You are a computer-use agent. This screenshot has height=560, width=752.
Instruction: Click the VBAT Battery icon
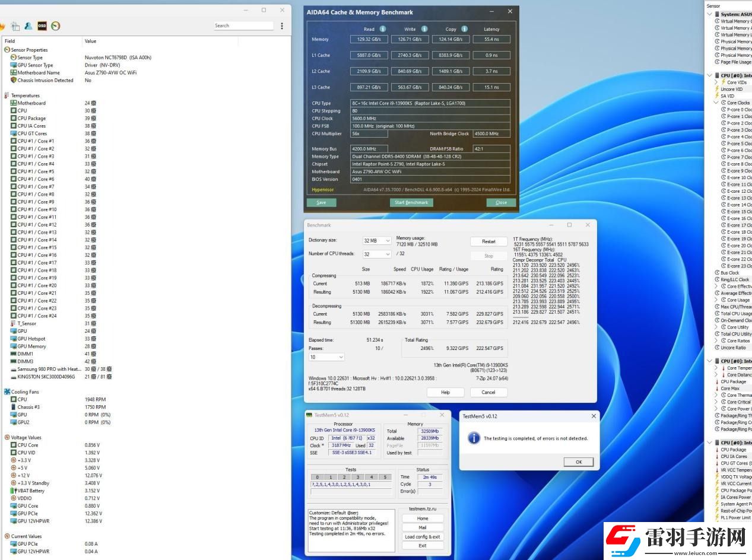click(14, 491)
